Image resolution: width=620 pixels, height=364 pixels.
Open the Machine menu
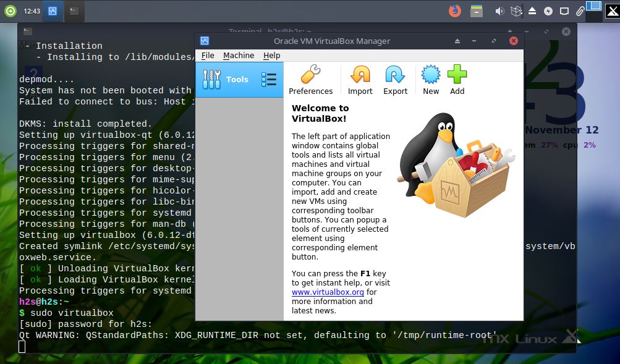coord(239,56)
